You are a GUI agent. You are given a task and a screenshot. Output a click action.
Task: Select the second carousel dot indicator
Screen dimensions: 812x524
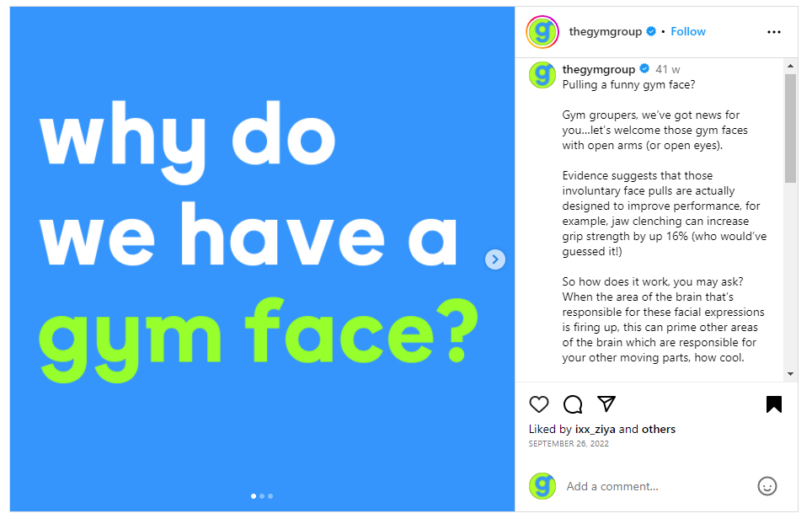[x=262, y=496]
